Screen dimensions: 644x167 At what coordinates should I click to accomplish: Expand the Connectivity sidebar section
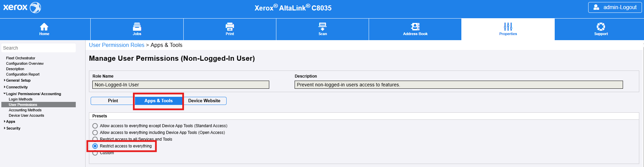point(5,87)
